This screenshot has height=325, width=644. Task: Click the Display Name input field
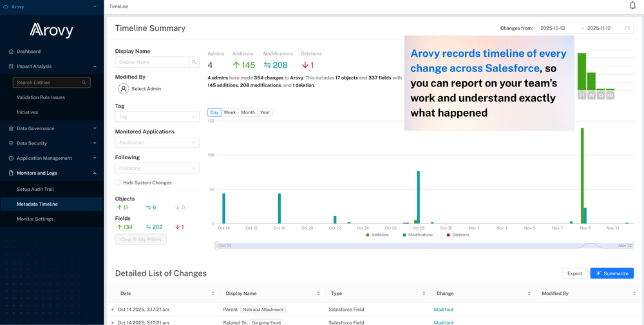point(152,62)
